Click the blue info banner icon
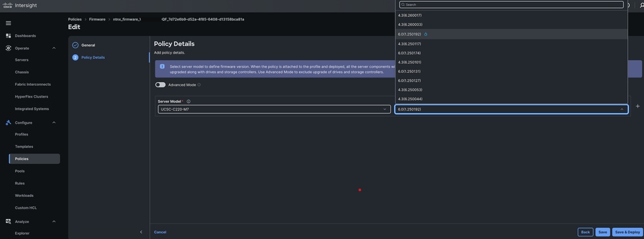The width and height of the screenshot is (644, 239). coord(162,67)
